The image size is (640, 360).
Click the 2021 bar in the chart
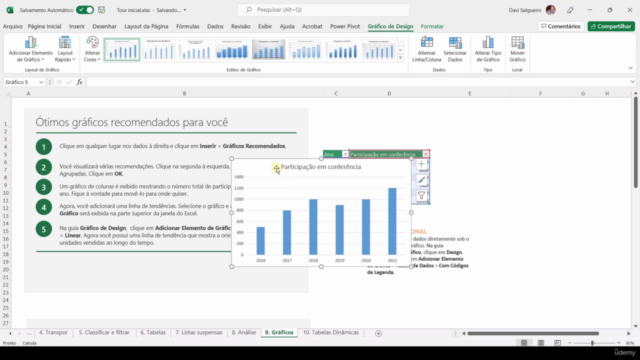tap(392, 221)
